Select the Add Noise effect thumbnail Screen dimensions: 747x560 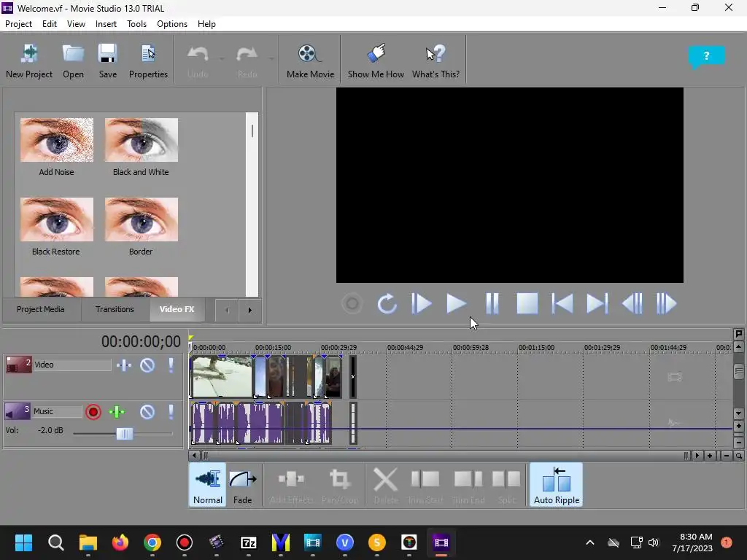point(57,140)
